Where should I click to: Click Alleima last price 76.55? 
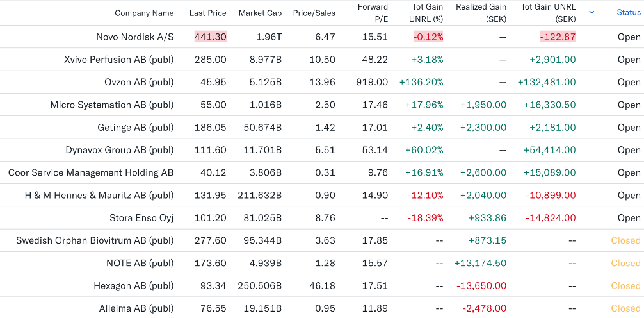213,308
